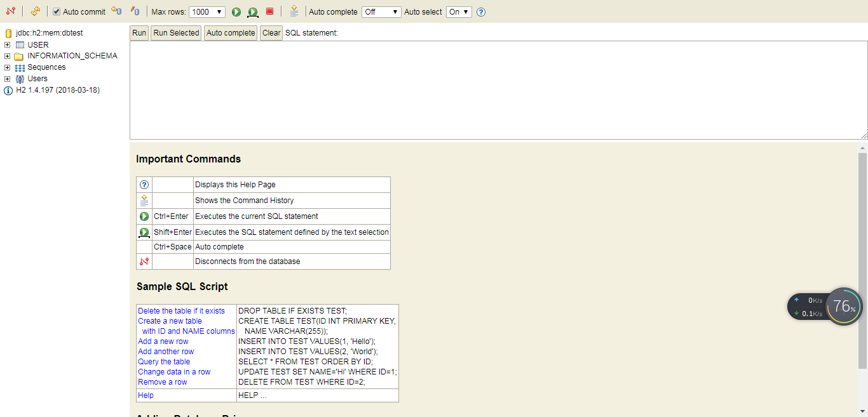
Task: Select the INFORMATION_SCHEMA tree label
Action: 72,56
